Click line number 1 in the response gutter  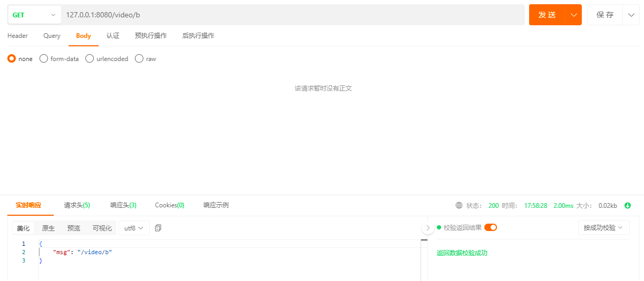click(x=23, y=244)
